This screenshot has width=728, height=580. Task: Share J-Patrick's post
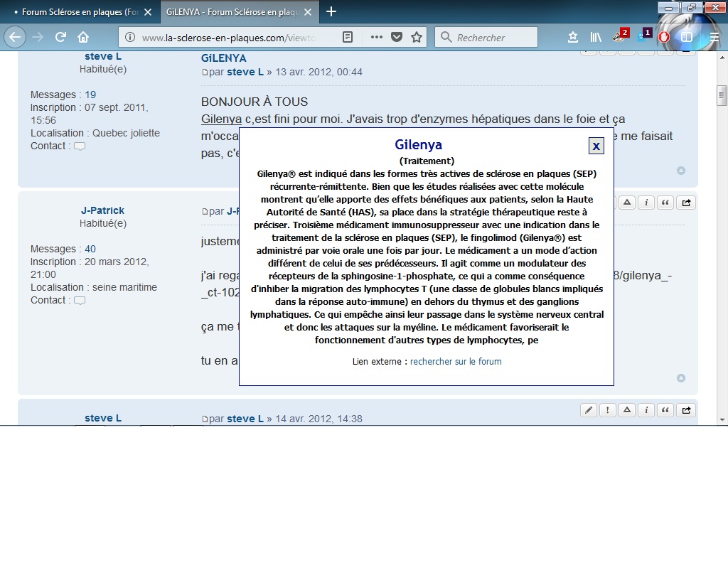tap(686, 203)
